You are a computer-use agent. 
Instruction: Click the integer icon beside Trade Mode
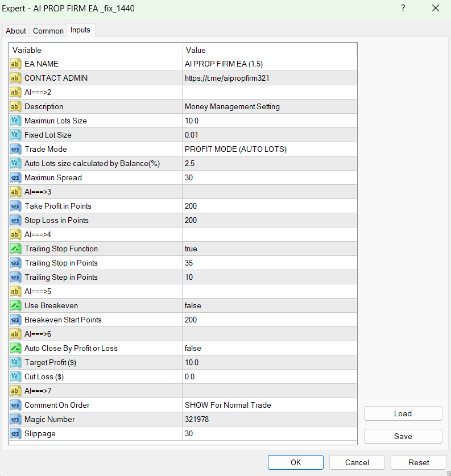pos(16,149)
